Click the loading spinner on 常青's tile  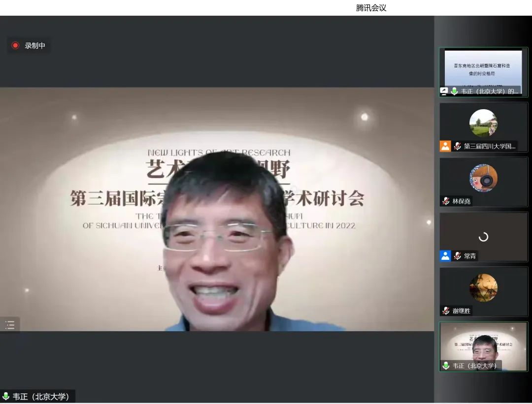[x=483, y=237]
